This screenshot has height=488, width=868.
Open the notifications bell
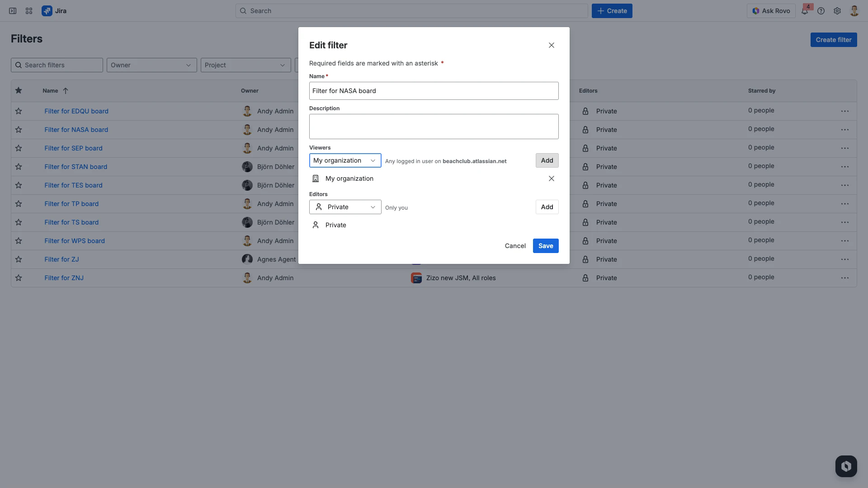pos(805,10)
